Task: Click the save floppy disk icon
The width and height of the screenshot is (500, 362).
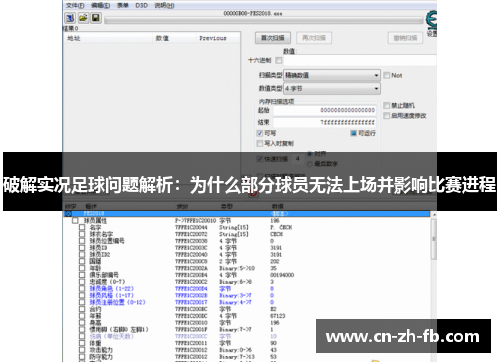Action: (x=96, y=18)
